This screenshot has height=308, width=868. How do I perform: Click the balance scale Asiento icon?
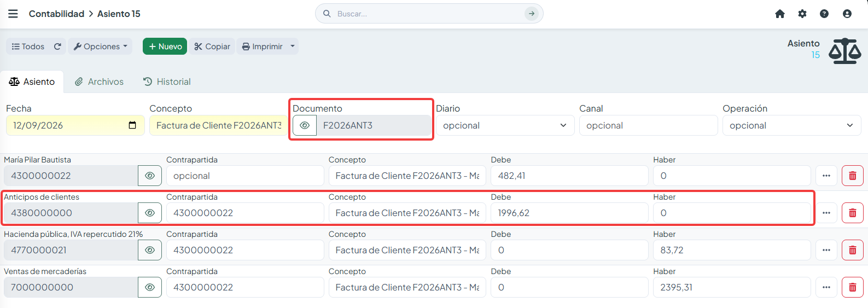[x=844, y=50]
